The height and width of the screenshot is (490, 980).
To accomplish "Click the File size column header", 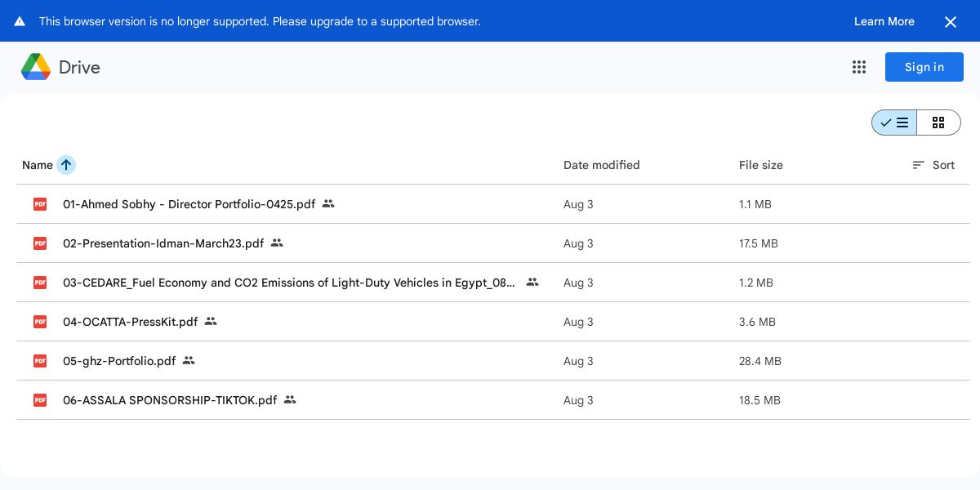I will coord(760,165).
